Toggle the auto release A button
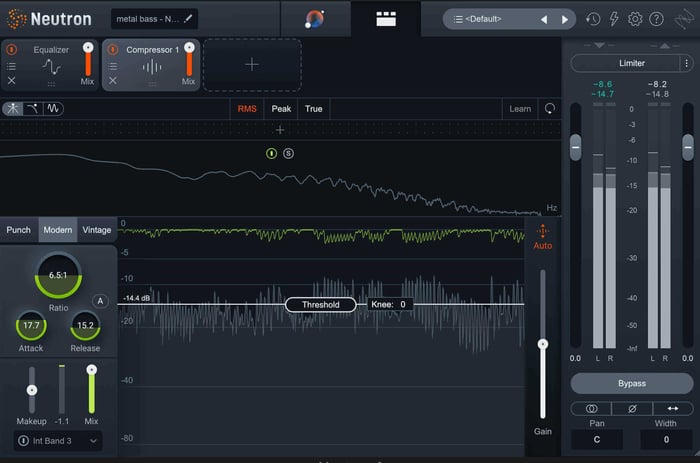The height and width of the screenshot is (463, 700). 100,301
